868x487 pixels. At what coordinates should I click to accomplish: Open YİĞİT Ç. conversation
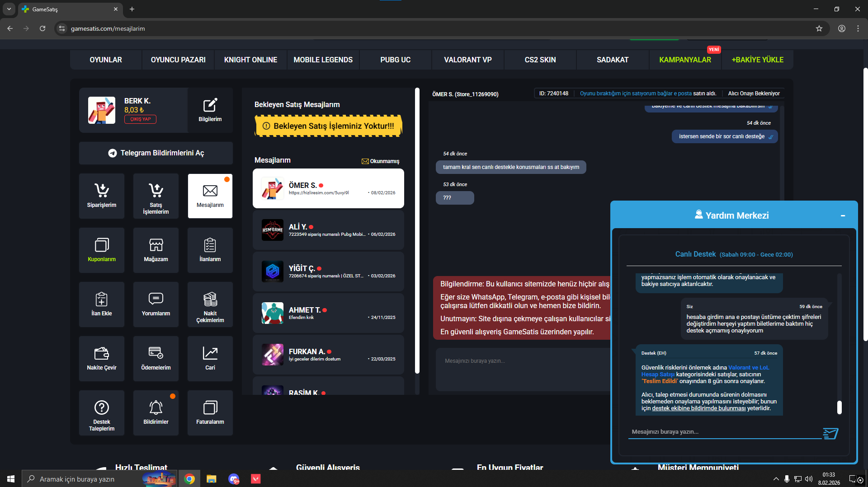point(328,272)
